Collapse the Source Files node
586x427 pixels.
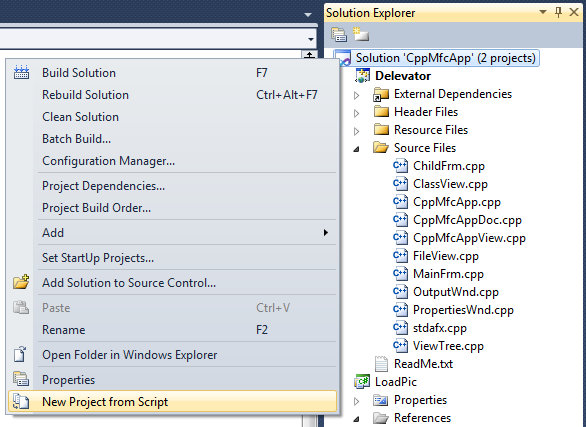click(357, 149)
